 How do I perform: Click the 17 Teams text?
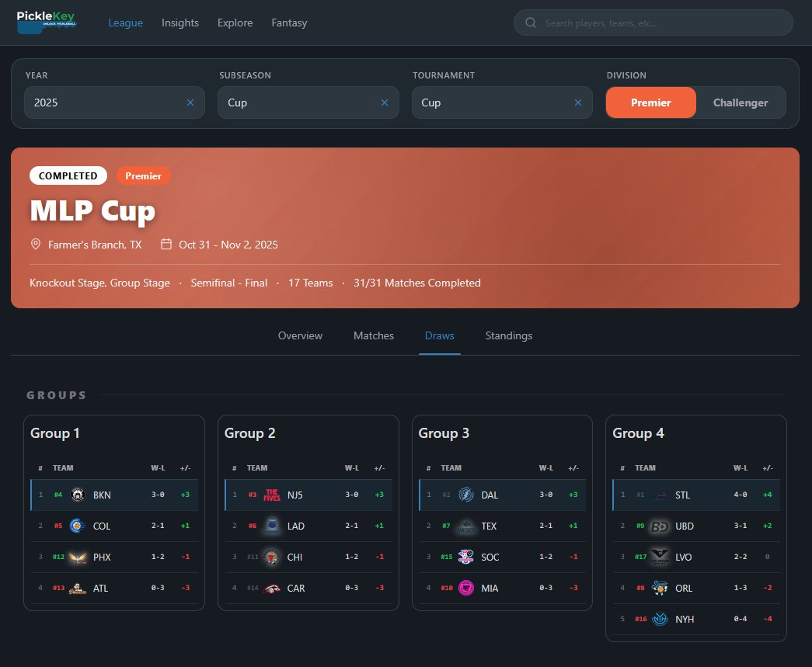click(311, 283)
